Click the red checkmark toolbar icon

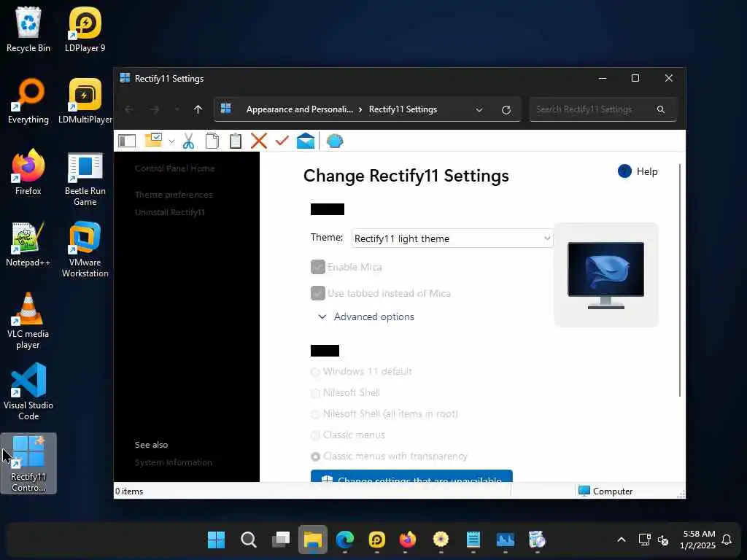282,141
